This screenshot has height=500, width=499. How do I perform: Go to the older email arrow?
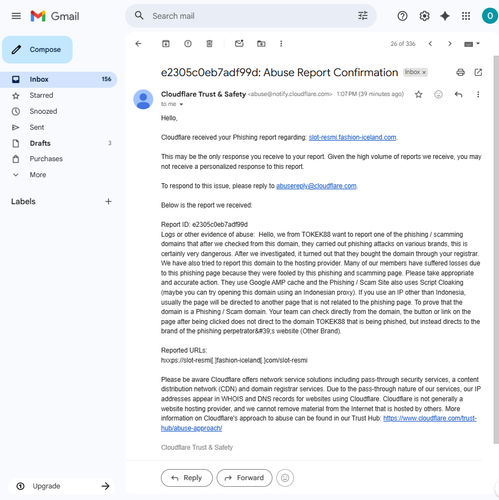coord(450,44)
